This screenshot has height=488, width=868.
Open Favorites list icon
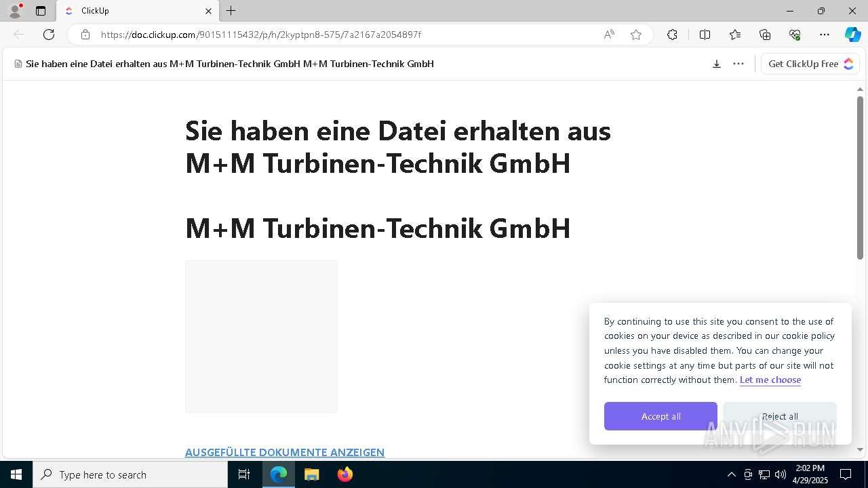click(x=735, y=35)
